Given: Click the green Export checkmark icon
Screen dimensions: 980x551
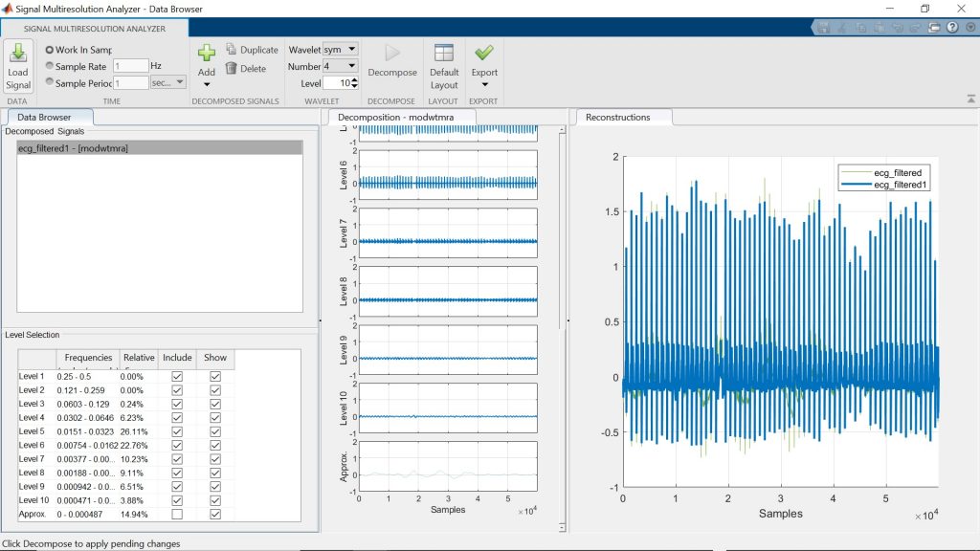Looking at the screenshot, I should click(x=484, y=53).
